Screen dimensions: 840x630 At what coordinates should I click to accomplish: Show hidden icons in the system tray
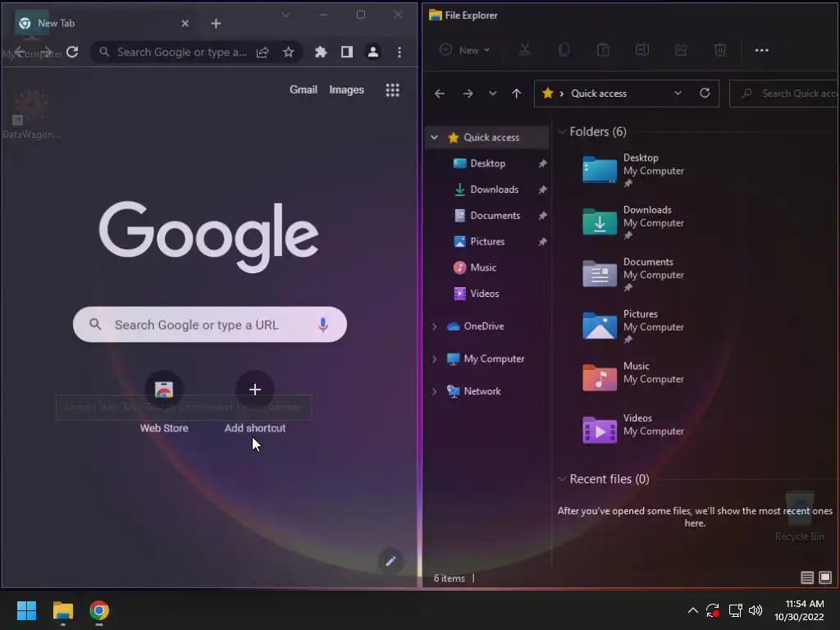(692, 610)
